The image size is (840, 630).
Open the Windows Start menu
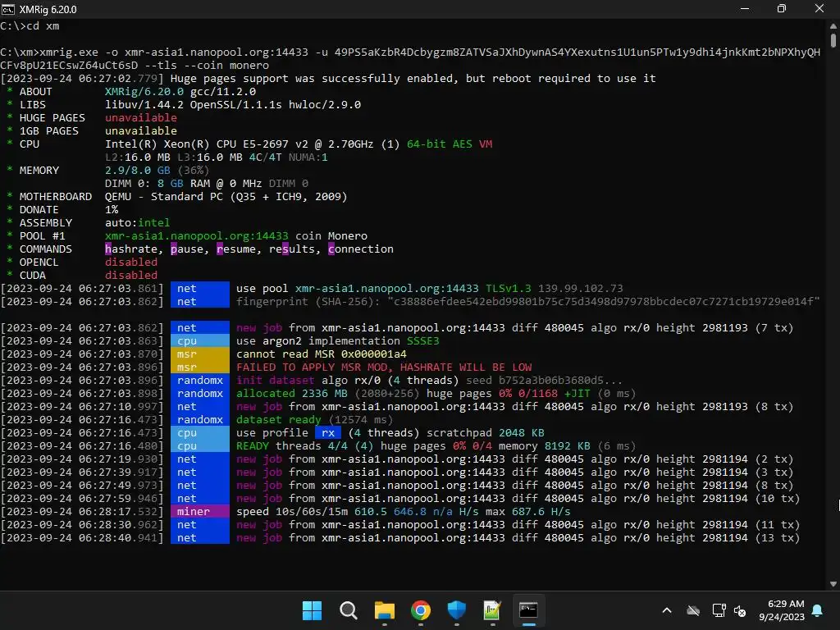coord(312,610)
